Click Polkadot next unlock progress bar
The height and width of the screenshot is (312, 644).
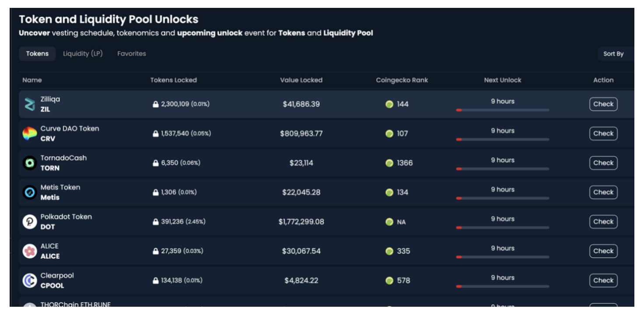click(x=503, y=227)
